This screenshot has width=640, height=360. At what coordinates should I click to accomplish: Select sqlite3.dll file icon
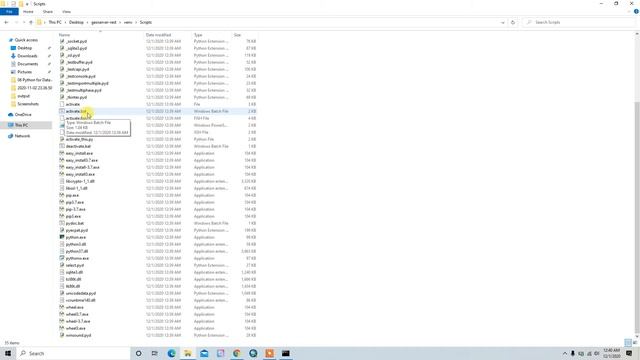click(62, 272)
